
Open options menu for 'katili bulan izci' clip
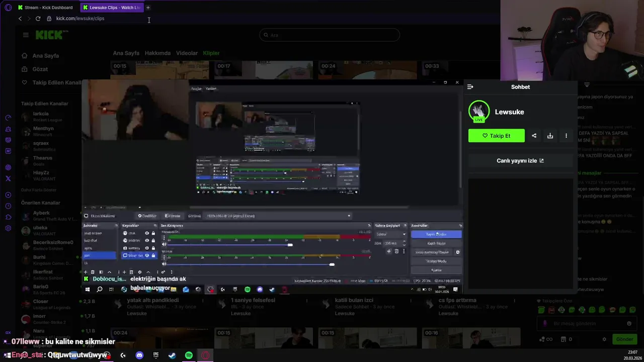click(411, 300)
